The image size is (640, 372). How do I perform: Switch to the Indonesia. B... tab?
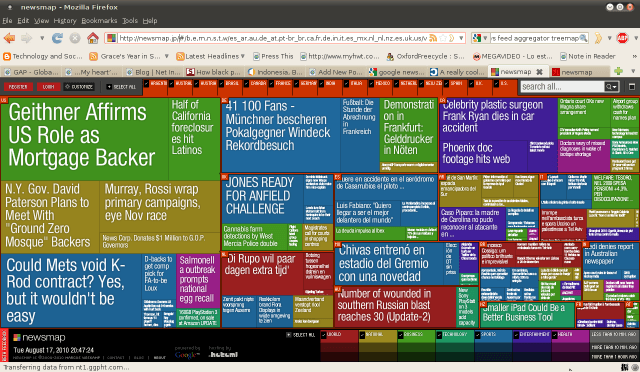pyautogui.click(x=275, y=72)
